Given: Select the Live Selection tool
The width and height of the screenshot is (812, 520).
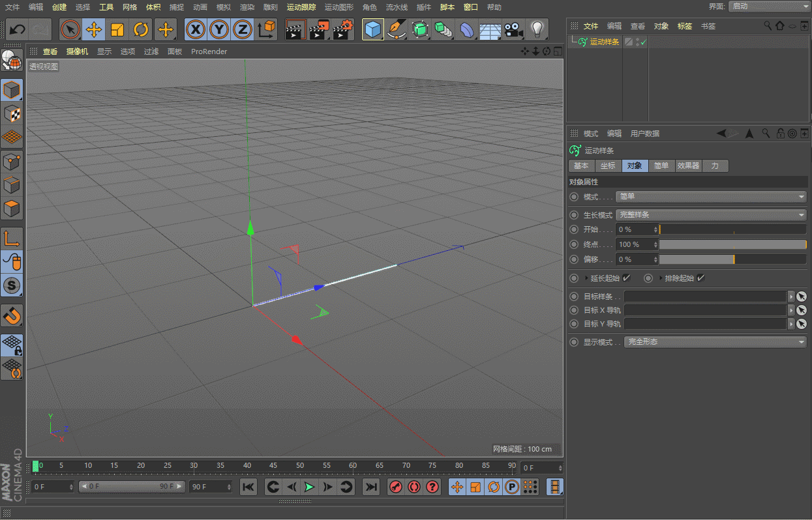Looking at the screenshot, I should pyautogui.click(x=70, y=29).
